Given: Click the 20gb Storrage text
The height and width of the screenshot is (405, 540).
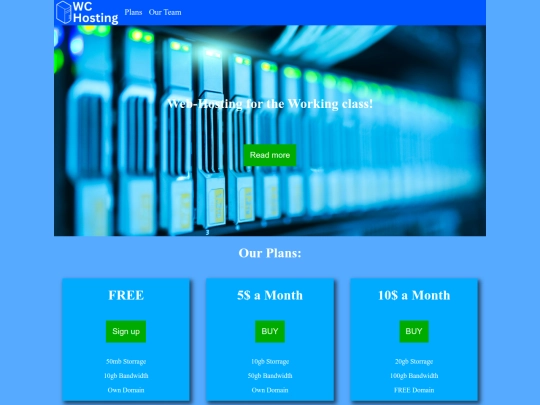Looking at the screenshot, I should [414, 361].
